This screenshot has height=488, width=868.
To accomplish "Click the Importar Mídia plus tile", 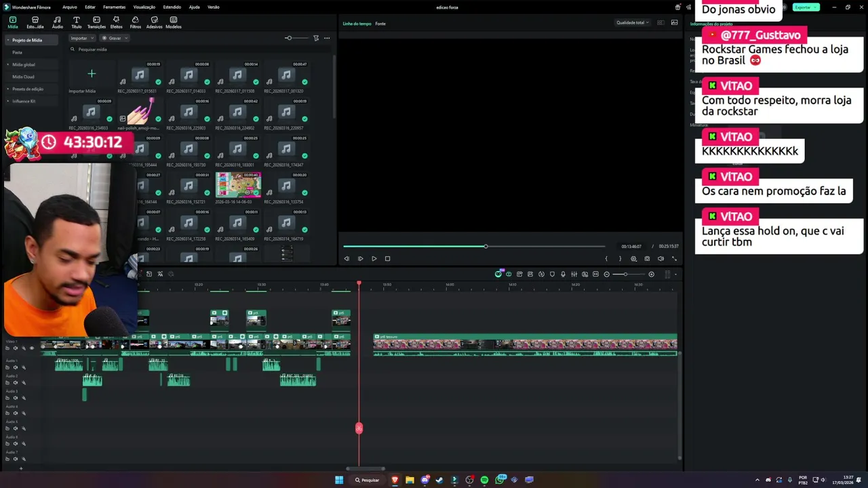I will pyautogui.click(x=92, y=74).
